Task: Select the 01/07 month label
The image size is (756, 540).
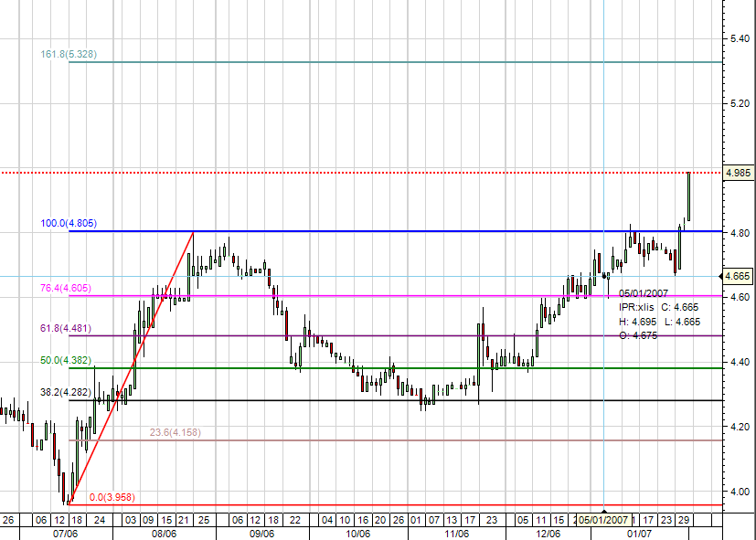Action: 639,534
